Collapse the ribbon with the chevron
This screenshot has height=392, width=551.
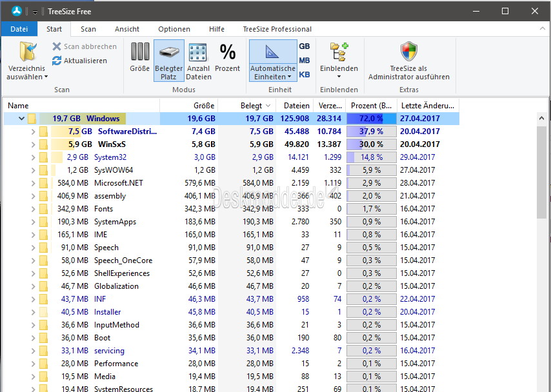coord(542,28)
